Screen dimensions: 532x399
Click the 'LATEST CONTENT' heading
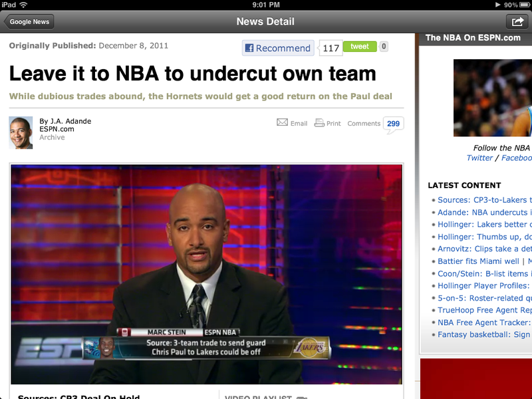coord(464,186)
